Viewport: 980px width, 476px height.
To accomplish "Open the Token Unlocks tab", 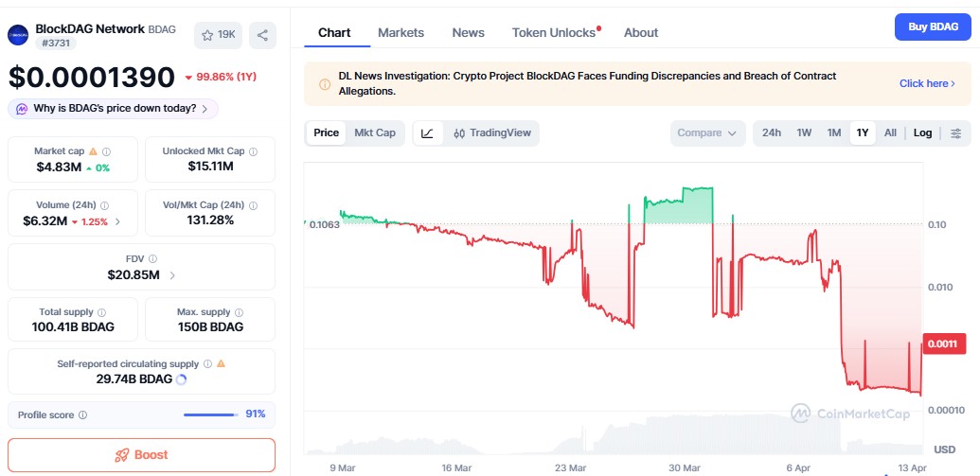I will point(555,32).
